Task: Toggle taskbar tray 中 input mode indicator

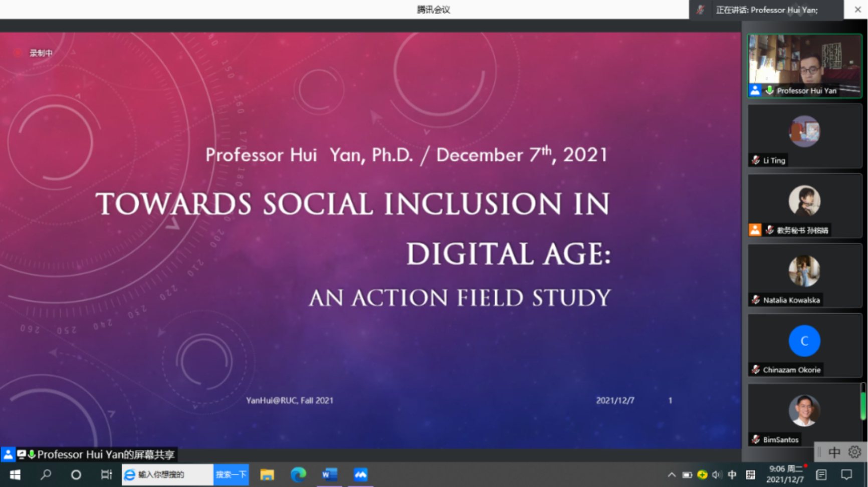Action: tap(732, 474)
